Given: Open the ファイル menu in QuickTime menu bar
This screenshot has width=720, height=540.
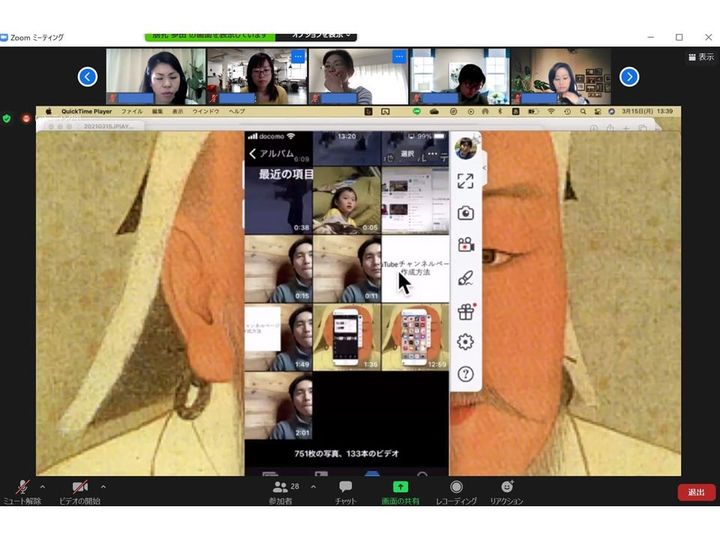Looking at the screenshot, I should [x=132, y=111].
